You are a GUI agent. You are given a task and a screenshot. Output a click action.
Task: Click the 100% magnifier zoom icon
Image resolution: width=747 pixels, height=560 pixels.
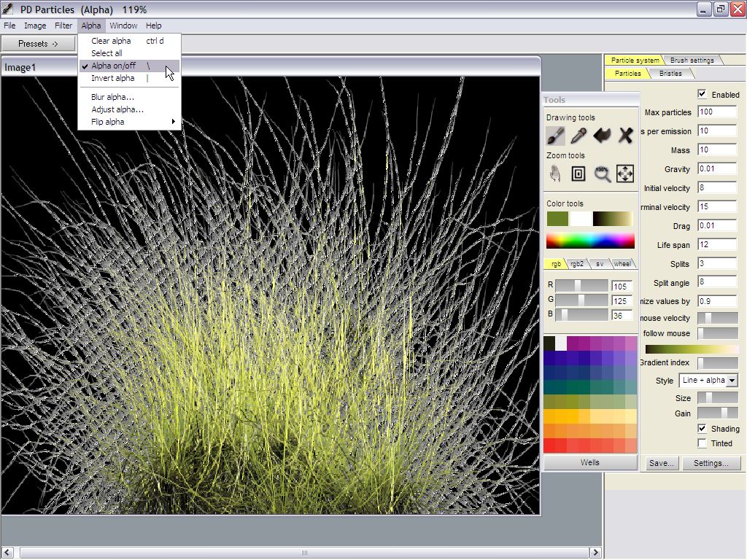[602, 174]
